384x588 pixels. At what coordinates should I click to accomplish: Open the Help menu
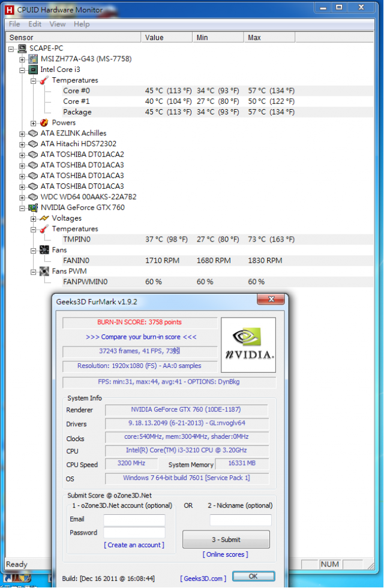coord(82,24)
